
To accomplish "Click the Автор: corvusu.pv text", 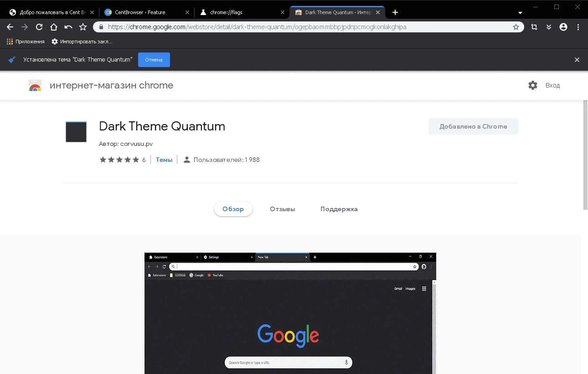I will [126, 144].
